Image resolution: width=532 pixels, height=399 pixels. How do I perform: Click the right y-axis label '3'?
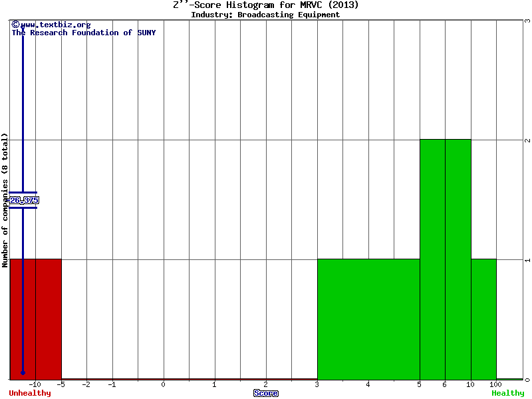pos(527,21)
